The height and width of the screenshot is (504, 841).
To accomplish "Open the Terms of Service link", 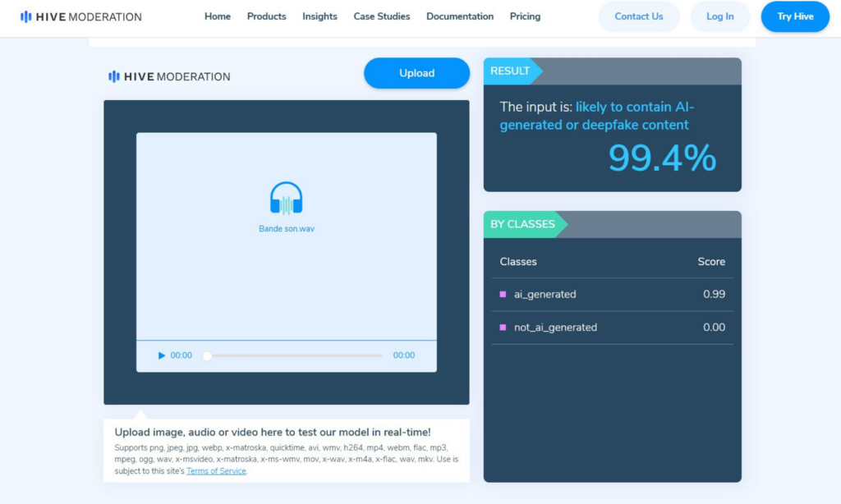I will point(216,471).
